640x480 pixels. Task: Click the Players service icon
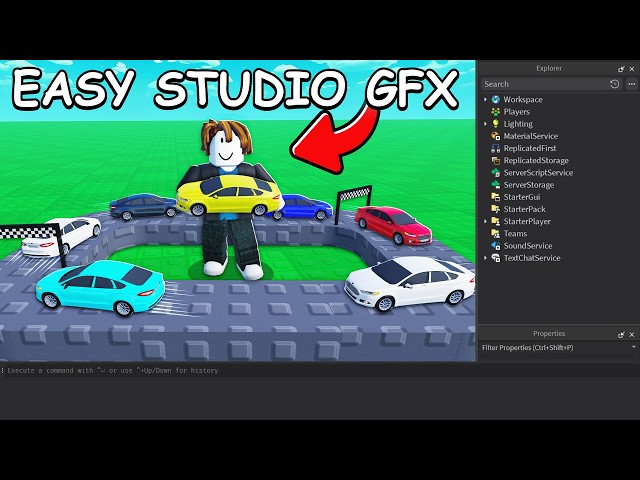tap(496, 112)
